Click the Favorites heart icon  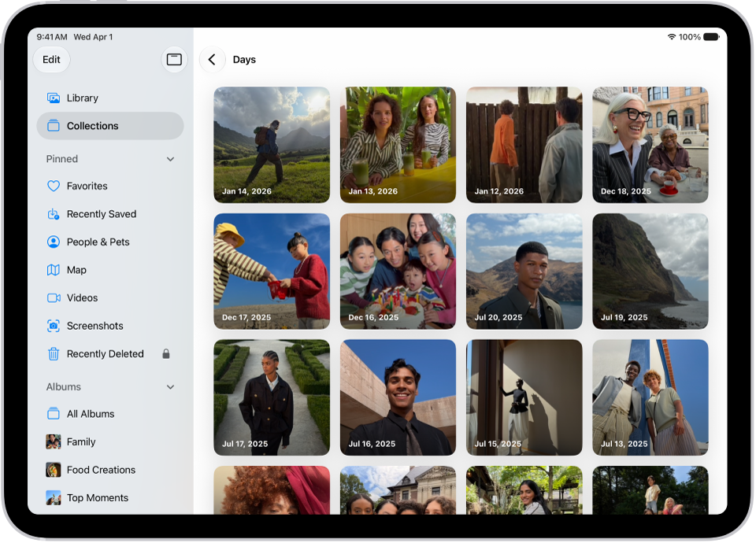(54, 186)
